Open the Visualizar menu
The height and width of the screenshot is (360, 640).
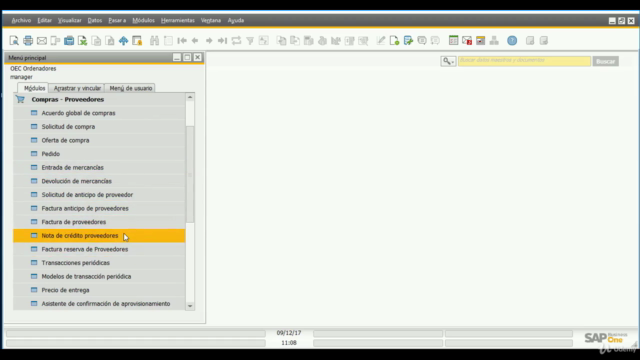click(x=69, y=20)
